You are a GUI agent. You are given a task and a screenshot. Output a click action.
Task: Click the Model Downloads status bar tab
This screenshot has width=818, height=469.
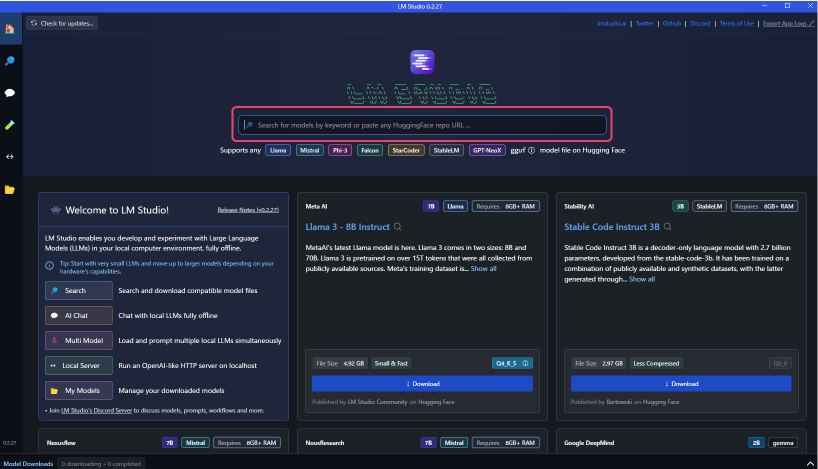(28, 463)
